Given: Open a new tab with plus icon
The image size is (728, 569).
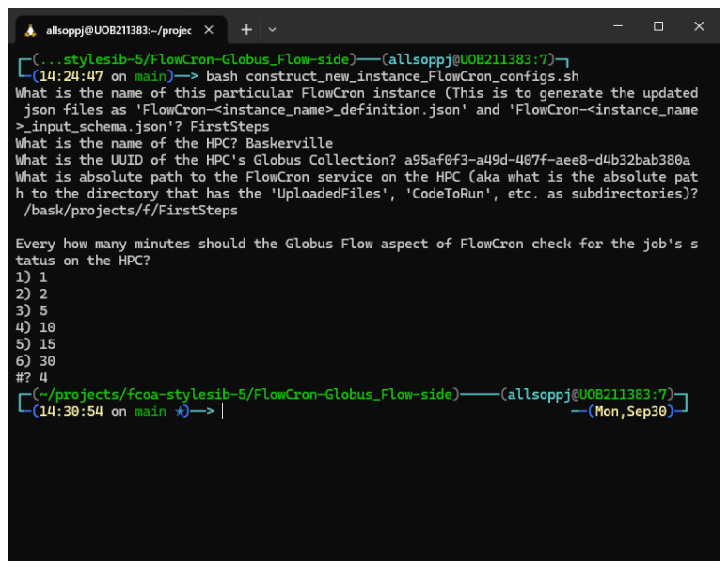Looking at the screenshot, I should tap(246, 30).
